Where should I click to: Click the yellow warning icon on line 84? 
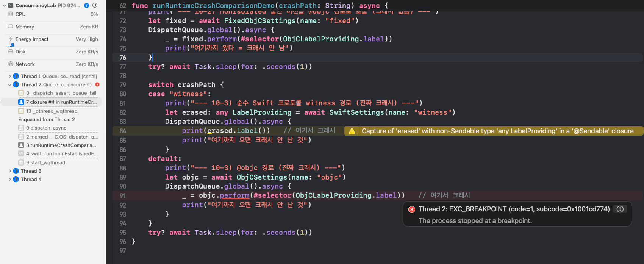click(352, 131)
